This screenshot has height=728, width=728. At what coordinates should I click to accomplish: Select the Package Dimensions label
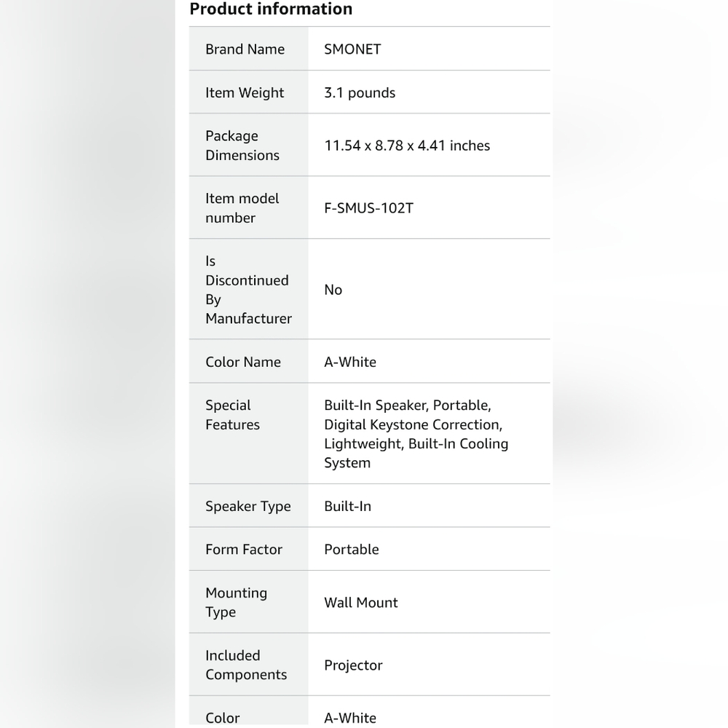[242, 146]
